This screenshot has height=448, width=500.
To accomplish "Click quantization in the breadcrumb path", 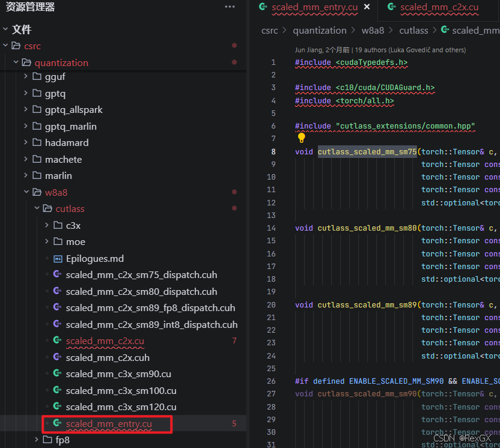I will click(320, 31).
